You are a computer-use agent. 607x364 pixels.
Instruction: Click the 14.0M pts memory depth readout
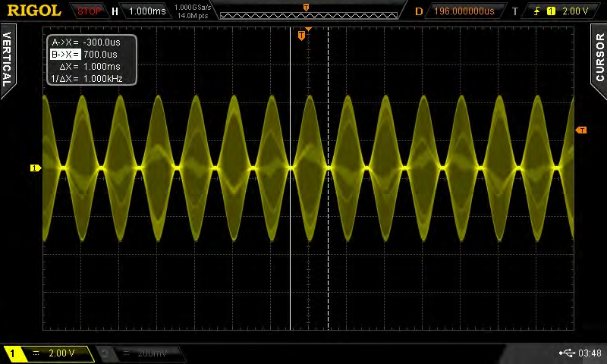(x=193, y=16)
